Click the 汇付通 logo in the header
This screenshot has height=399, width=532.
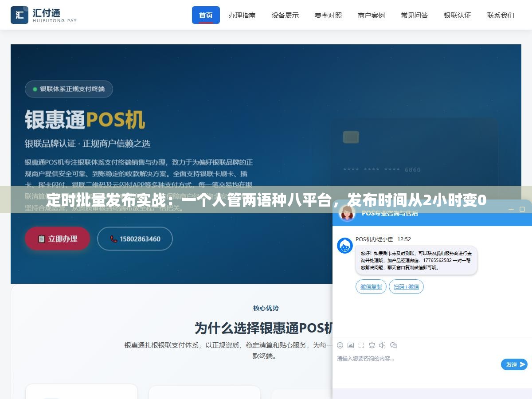pyautogui.click(x=43, y=15)
